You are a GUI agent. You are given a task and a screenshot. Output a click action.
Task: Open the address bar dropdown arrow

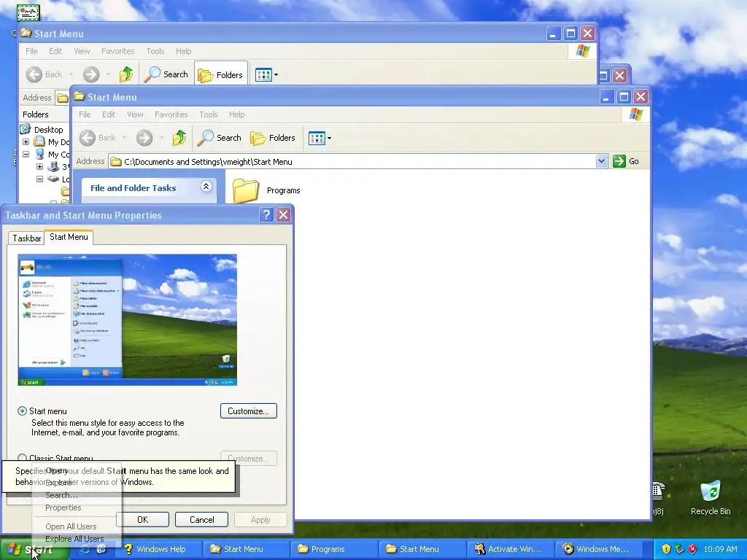click(601, 161)
